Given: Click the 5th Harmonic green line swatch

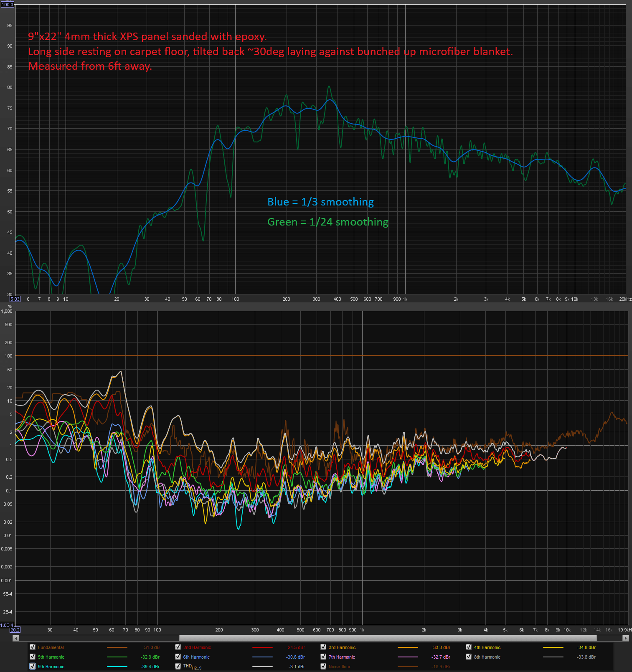Looking at the screenshot, I should 117,657.
